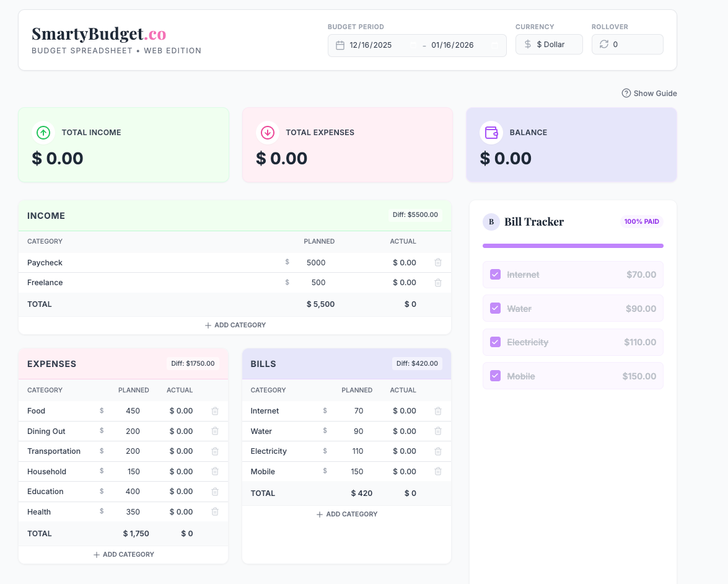The image size is (728, 584).
Task: Toggle the Water bill paid checkbox
Action: pos(495,308)
